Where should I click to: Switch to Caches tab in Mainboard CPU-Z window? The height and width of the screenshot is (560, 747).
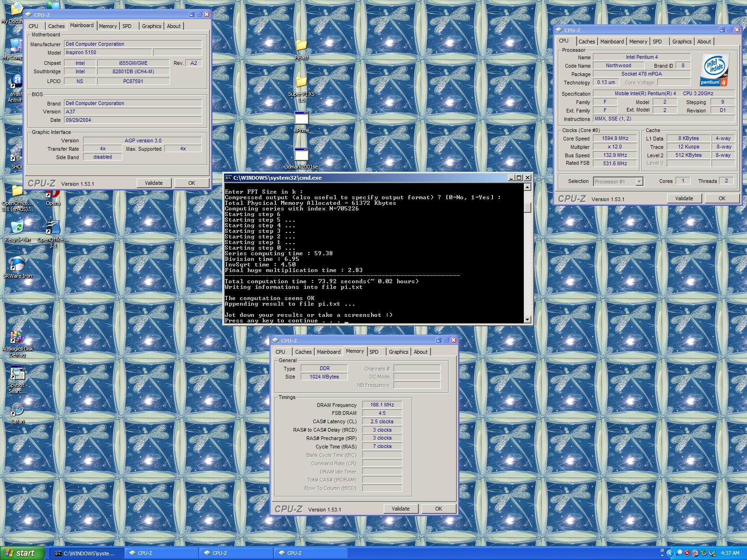(x=56, y=26)
